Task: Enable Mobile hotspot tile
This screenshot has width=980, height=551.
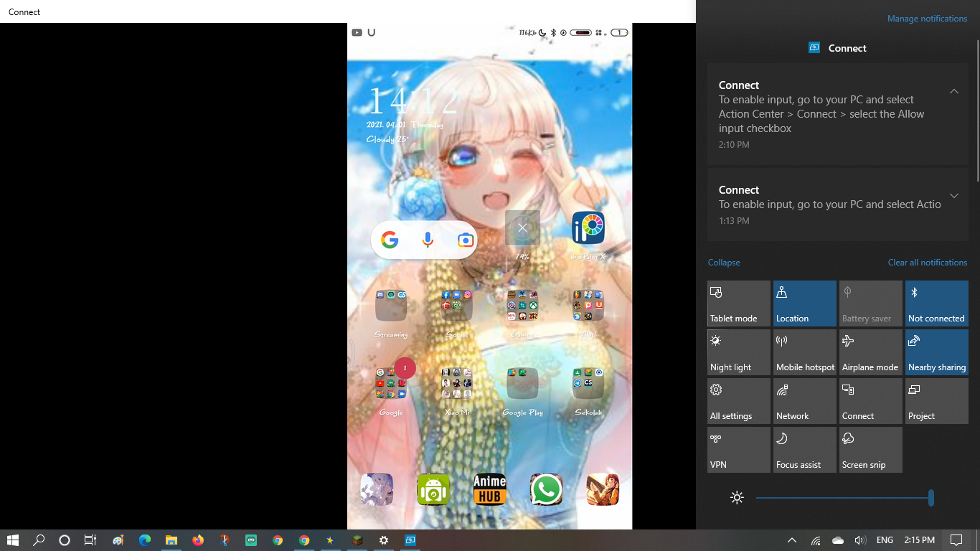Action: (805, 352)
